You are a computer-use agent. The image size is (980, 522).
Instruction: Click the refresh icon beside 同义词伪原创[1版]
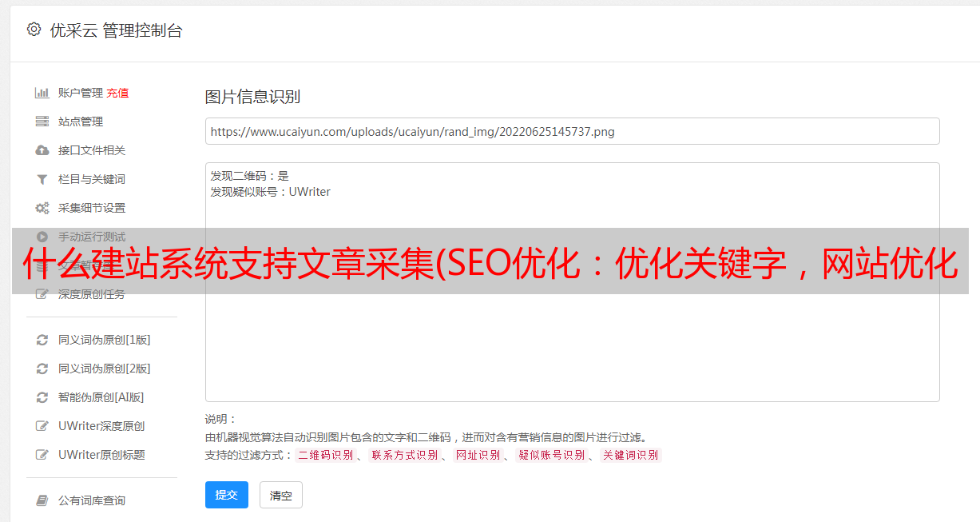pos(42,340)
